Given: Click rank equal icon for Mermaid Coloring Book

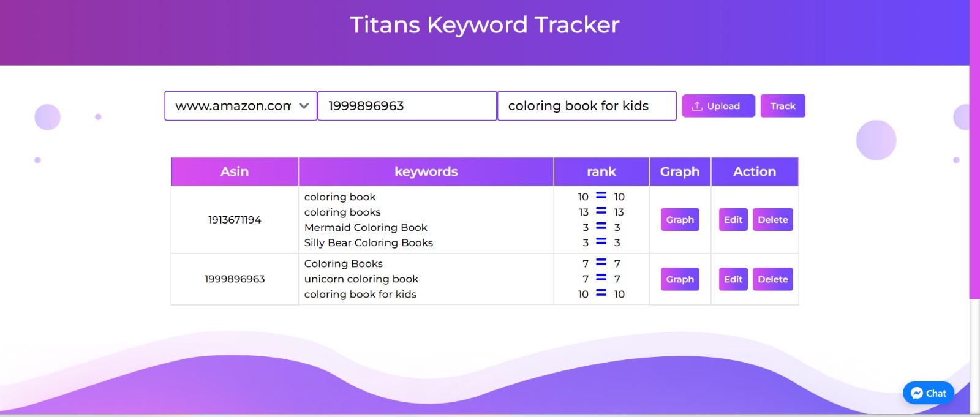Looking at the screenshot, I should coord(601,227).
